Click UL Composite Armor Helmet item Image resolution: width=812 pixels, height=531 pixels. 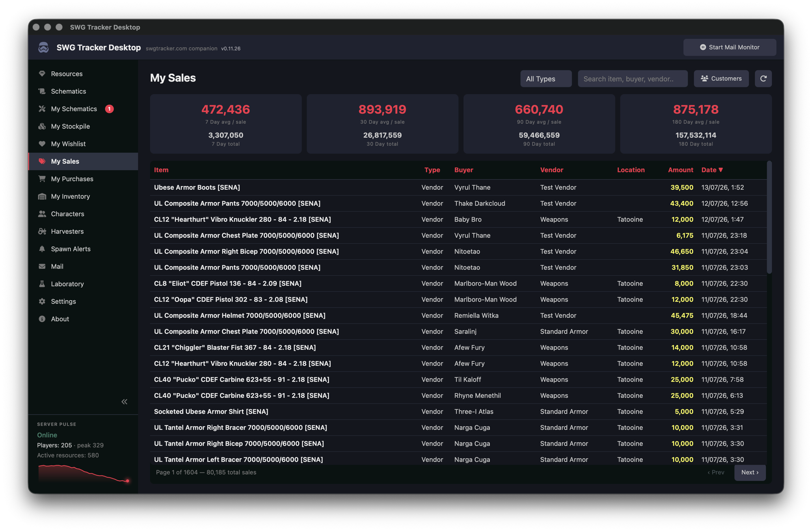click(240, 315)
